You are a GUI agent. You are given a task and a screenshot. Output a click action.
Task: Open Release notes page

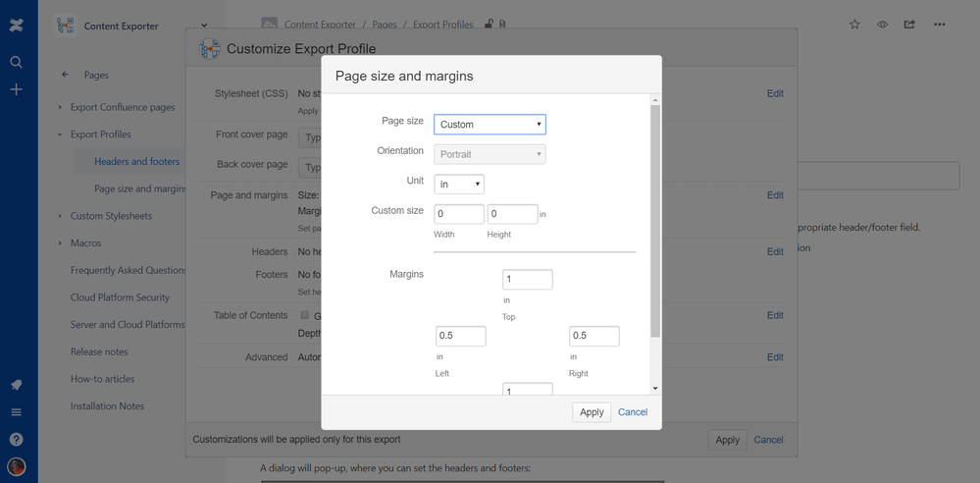[99, 351]
